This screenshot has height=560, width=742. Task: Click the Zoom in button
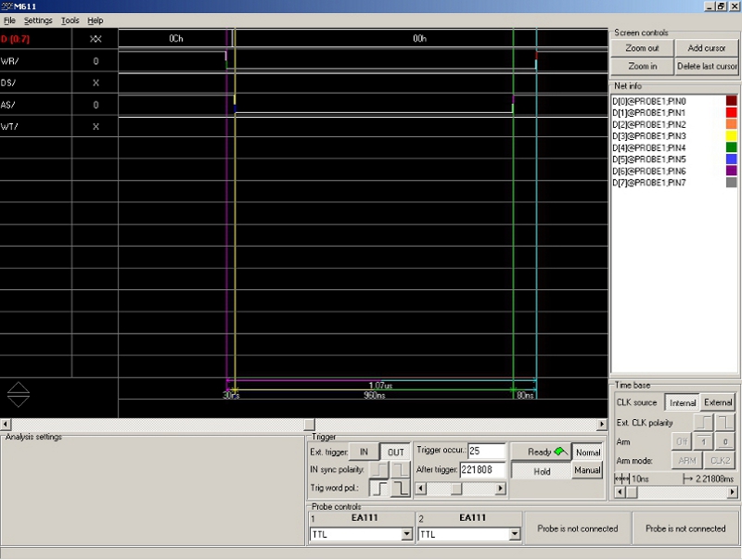coord(642,66)
